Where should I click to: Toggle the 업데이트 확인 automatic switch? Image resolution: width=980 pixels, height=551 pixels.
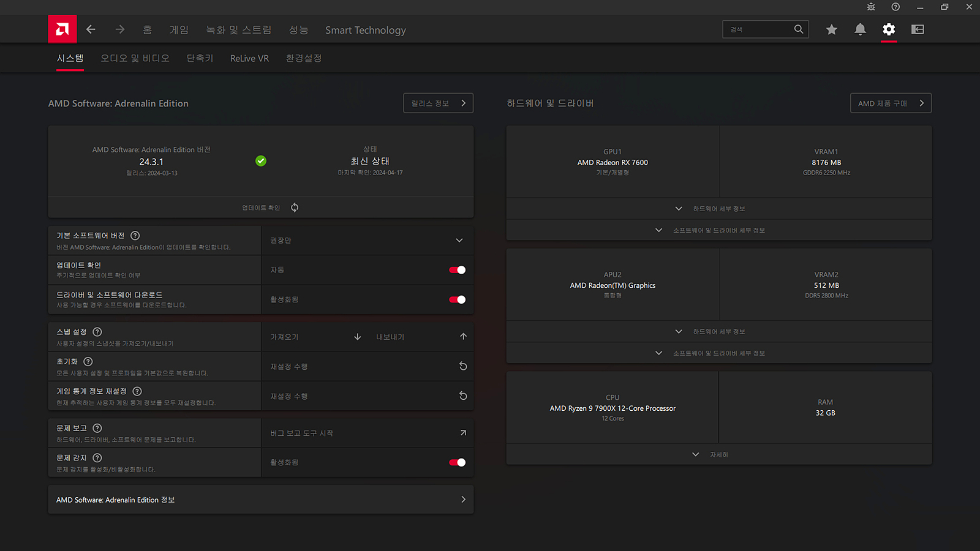click(x=457, y=270)
